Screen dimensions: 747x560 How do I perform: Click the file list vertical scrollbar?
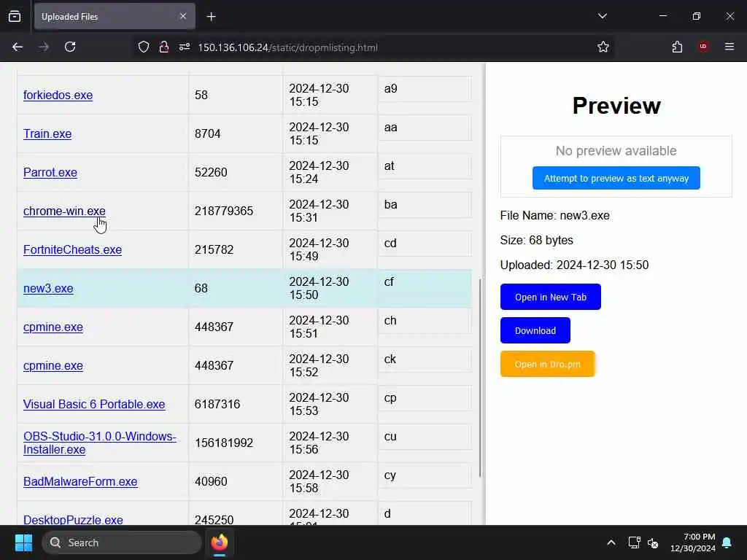click(x=480, y=378)
